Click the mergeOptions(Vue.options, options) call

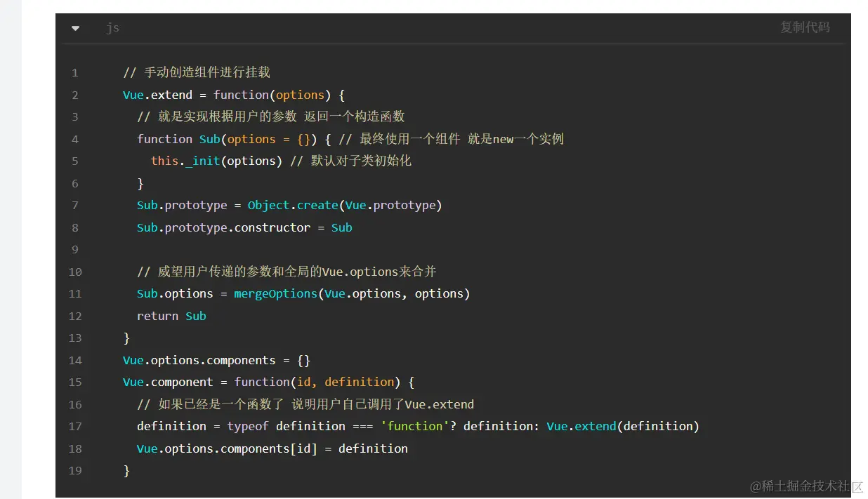(352, 293)
